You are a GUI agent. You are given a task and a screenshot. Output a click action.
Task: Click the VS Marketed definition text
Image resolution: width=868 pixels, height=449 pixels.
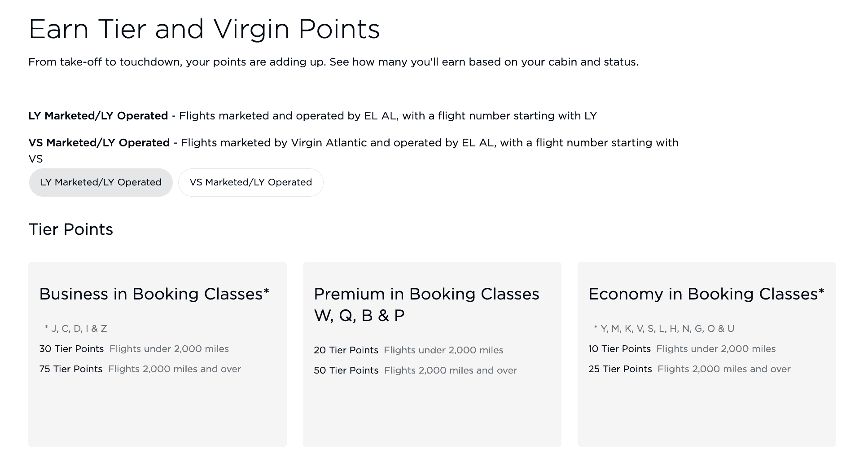pyautogui.click(x=353, y=143)
